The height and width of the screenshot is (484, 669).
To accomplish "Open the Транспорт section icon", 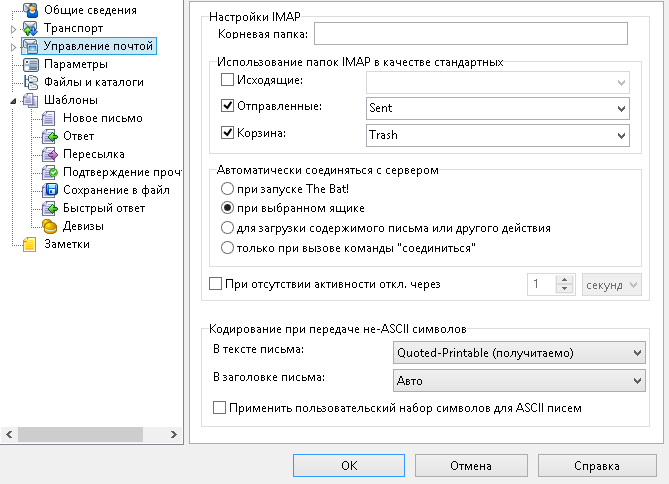I will [x=30, y=28].
